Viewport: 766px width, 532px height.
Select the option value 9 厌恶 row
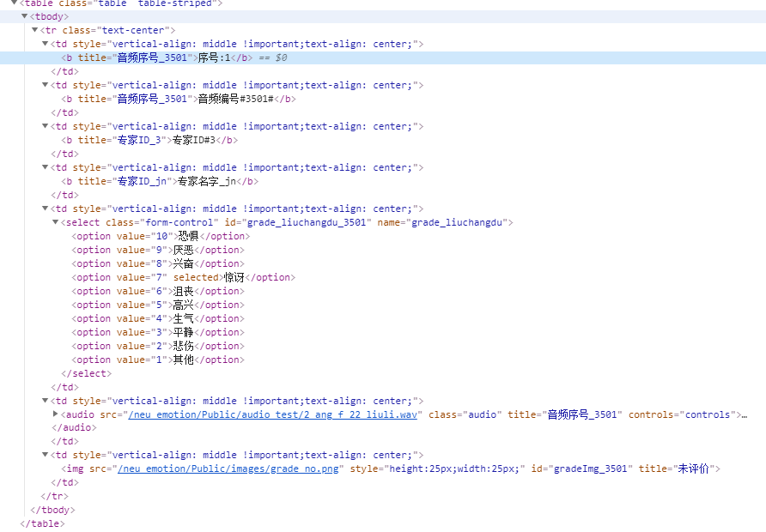click(158, 250)
